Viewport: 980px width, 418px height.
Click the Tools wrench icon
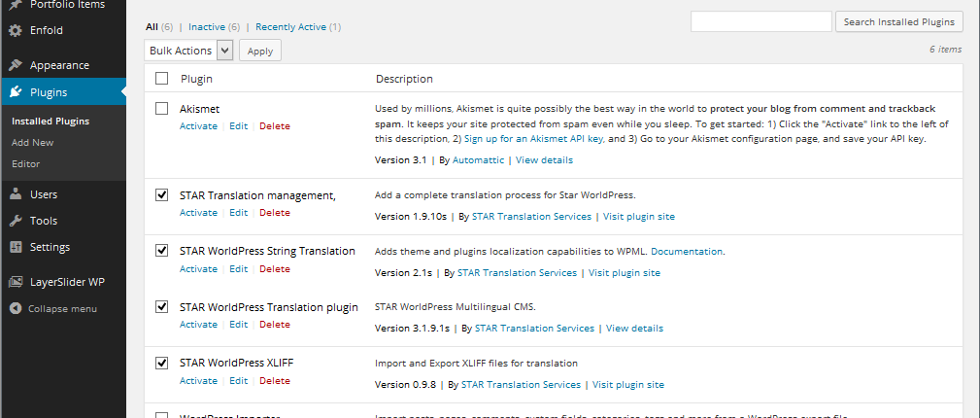(x=16, y=221)
